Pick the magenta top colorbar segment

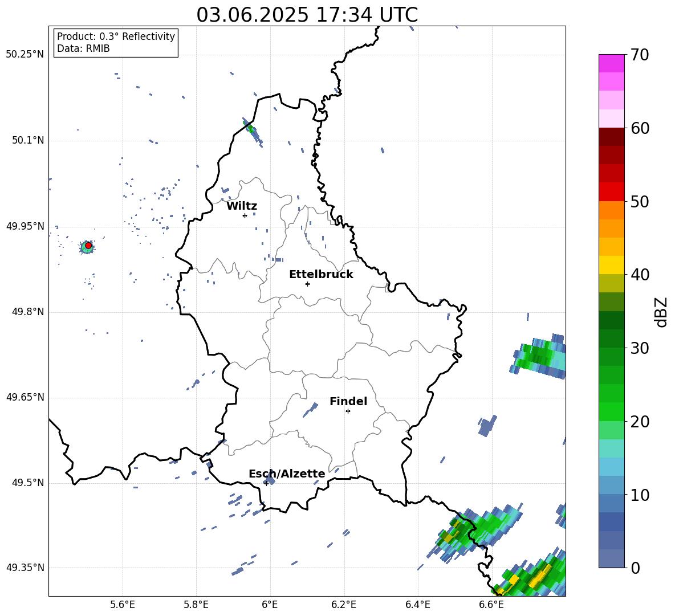click(611, 63)
